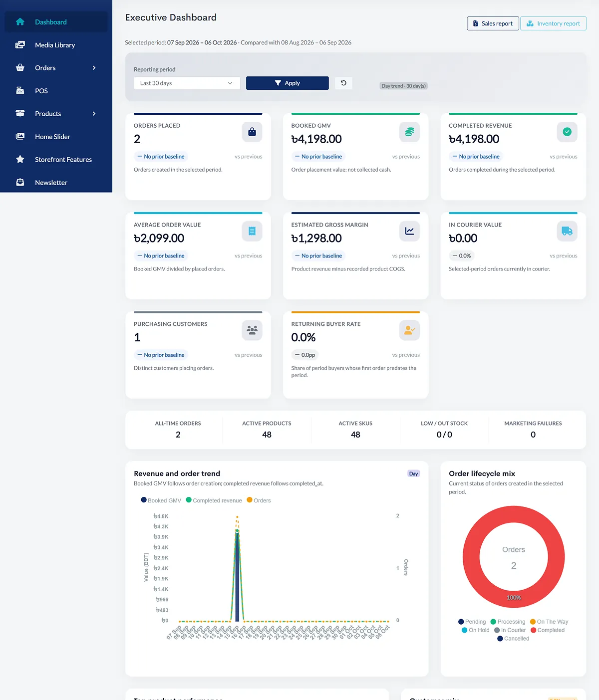This screenshot has height=700, width=599.
Task: Toggle the Orders series legend item
Action: 259,500
